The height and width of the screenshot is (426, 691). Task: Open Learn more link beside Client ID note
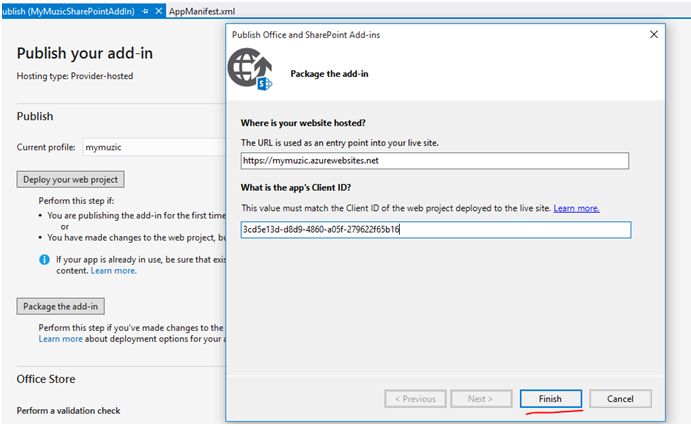pyautogui.click(x=576, y=208)
